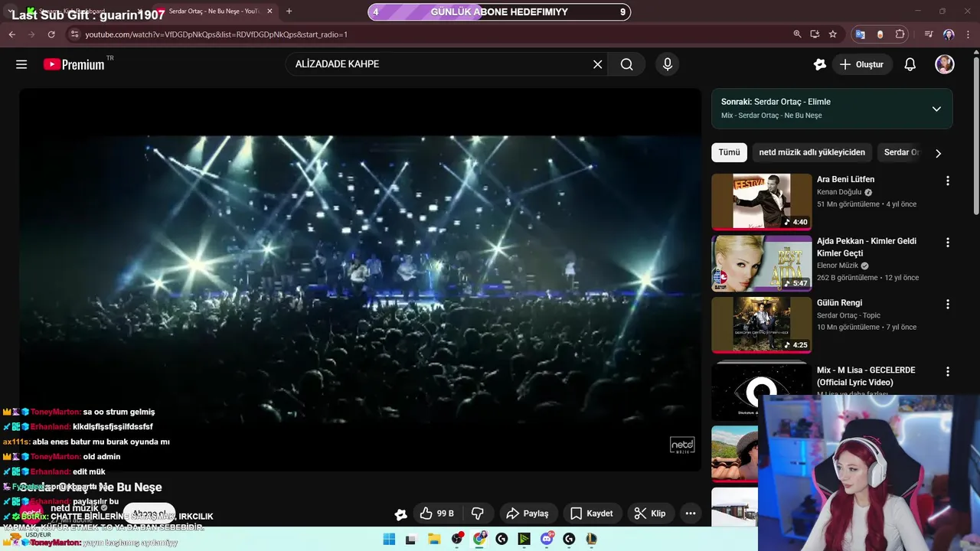The width and height of the screenshot is (980, 551).
Task: Like the video with thumbs-up 99 B
Action: [437, 514]
